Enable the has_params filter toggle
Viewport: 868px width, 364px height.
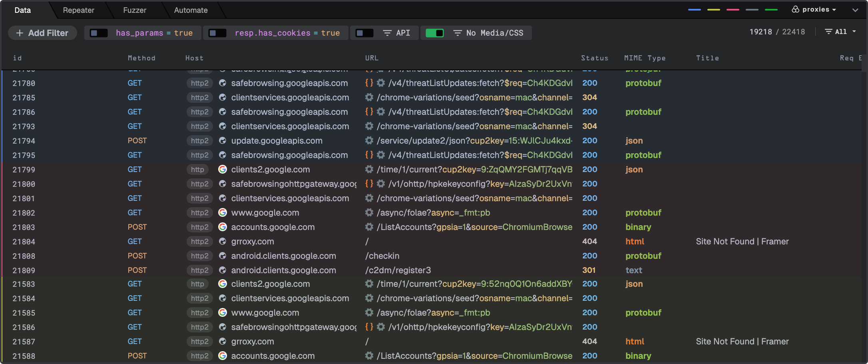click(98, 33)
